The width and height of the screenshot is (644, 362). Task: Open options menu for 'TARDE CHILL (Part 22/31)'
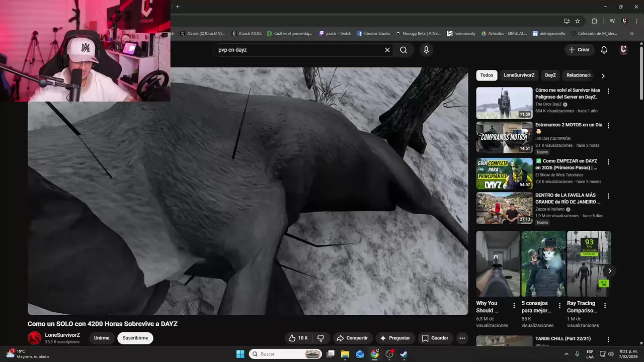pyautogui.click(x=608, y=340)
